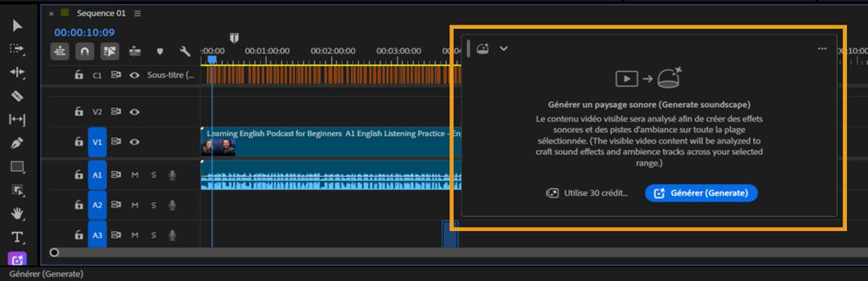
Task: Click the microphone voice-over icon on track A2
Action: pos(172,205)
